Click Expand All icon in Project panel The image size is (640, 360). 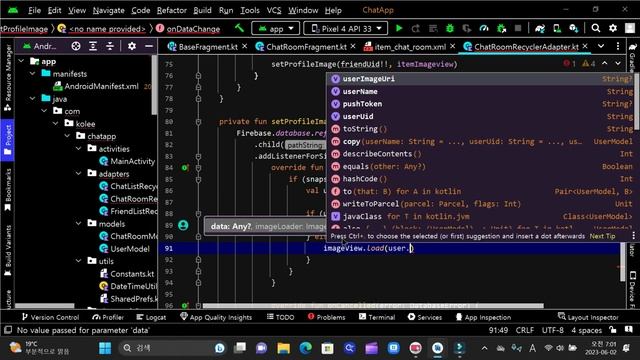[93, 46]
